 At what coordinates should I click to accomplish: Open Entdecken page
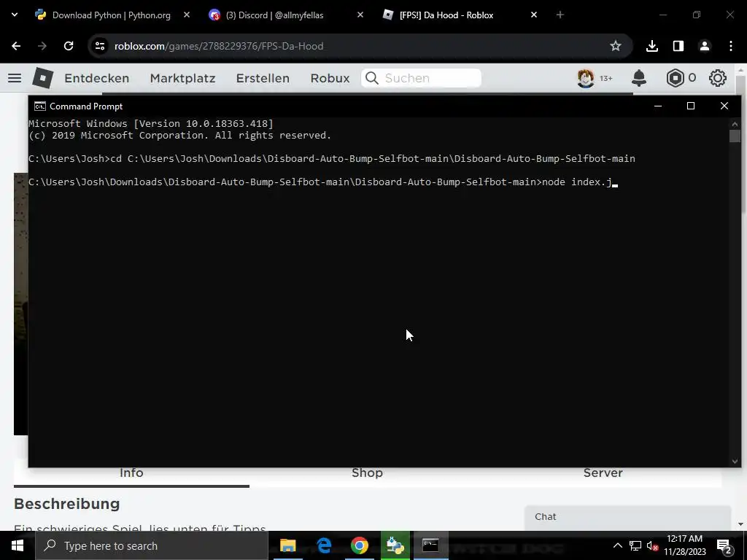[97, 78]
